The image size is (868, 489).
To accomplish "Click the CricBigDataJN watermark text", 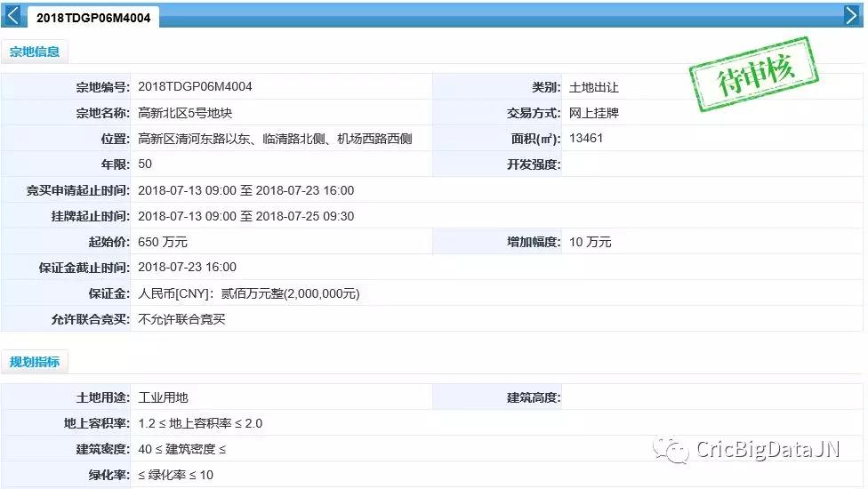I will click(768, 451).
